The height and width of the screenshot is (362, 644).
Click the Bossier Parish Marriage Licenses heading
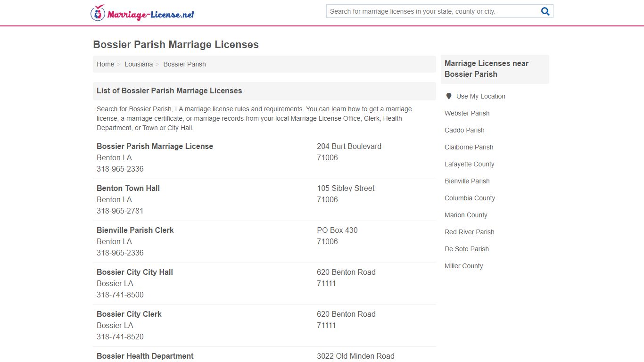pyautogui.click(x=176, y=45)
